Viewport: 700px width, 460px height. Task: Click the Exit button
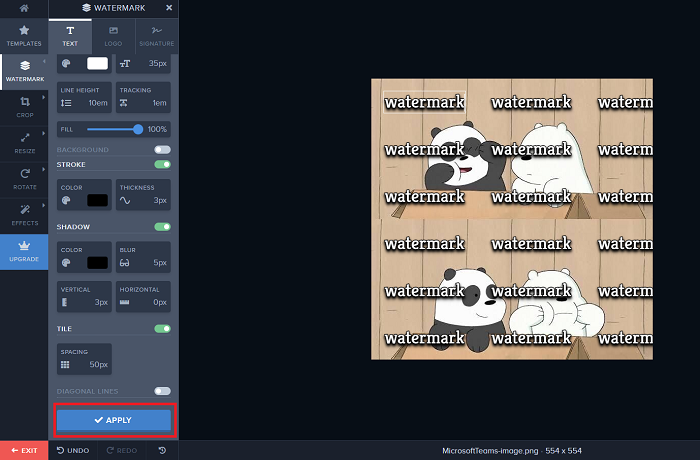coord(24,451)
